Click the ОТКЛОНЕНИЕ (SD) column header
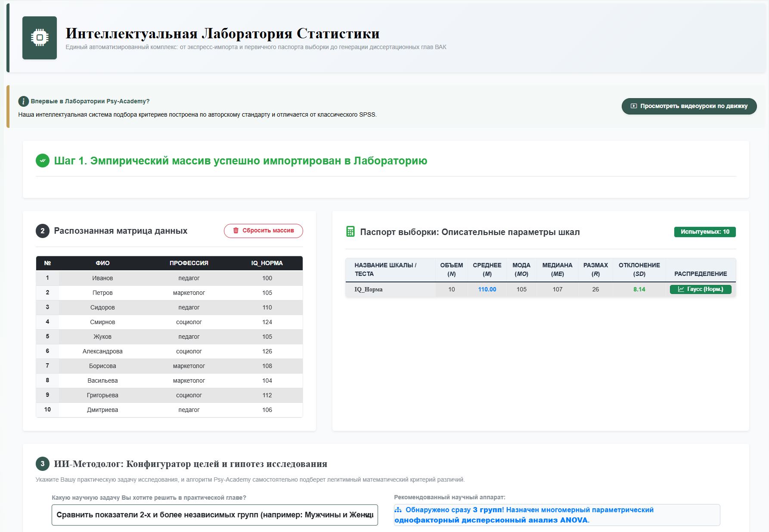The height and width of the screenshot is (532, 769). 639,269
